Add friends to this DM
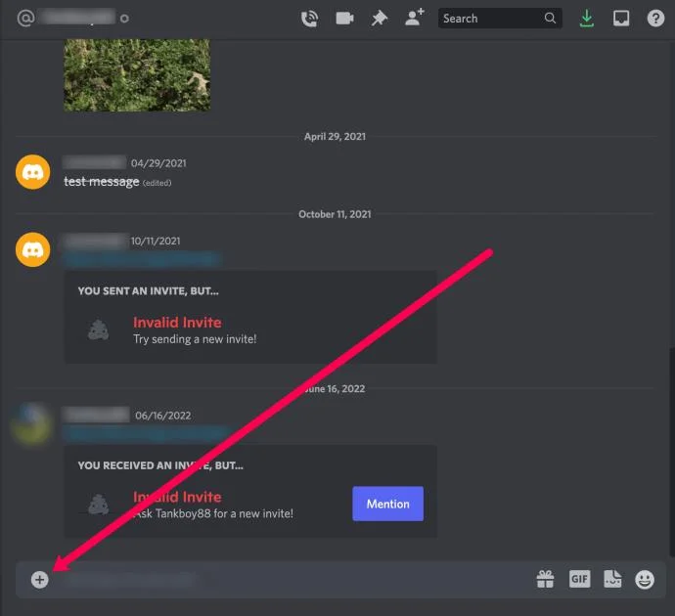This screenshot has width=675, height=616. tap(415, 18)
